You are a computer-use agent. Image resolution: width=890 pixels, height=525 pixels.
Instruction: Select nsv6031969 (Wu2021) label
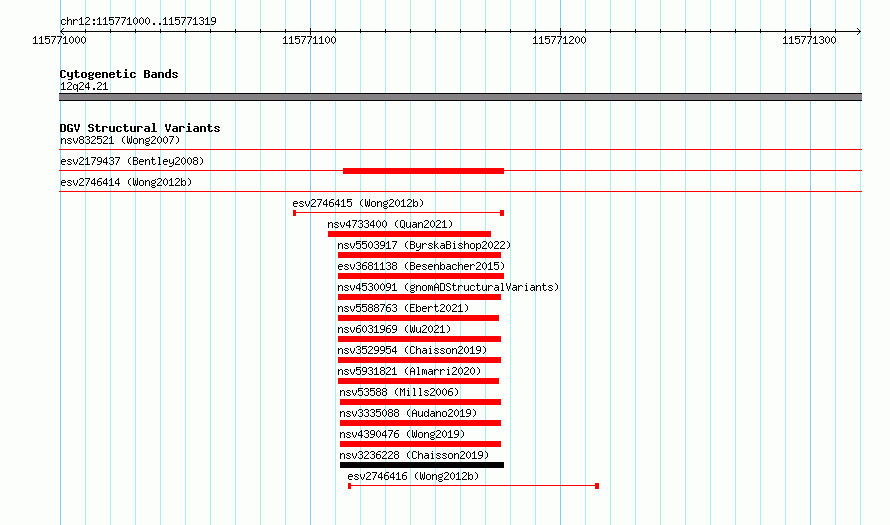pos(394,329)
